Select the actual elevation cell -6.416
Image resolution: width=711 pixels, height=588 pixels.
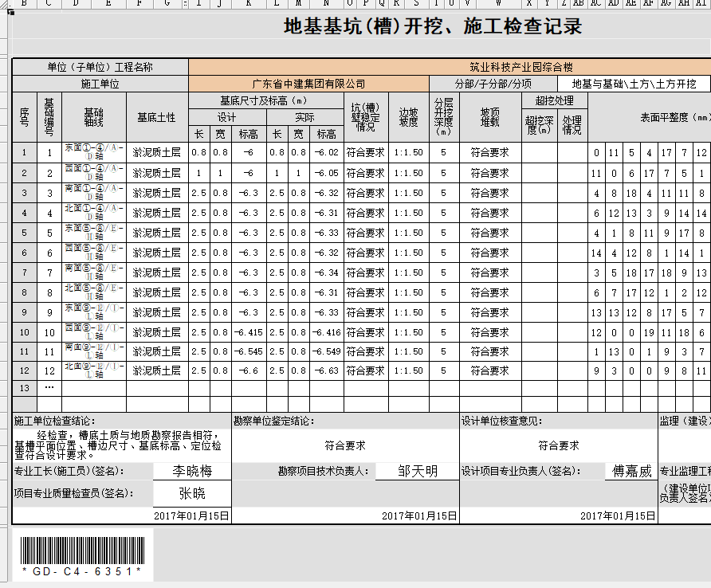[x=327, y=332]
